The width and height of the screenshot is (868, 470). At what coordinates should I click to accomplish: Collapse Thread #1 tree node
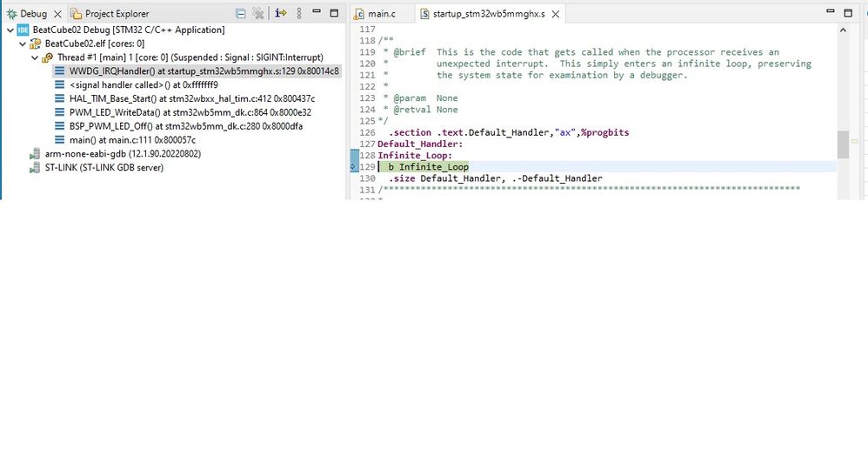34,57
